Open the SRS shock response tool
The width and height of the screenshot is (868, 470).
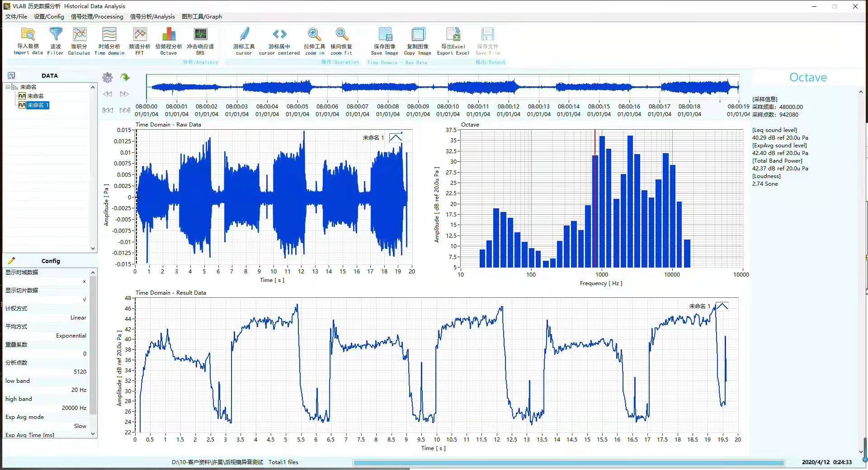pos(200,41)
